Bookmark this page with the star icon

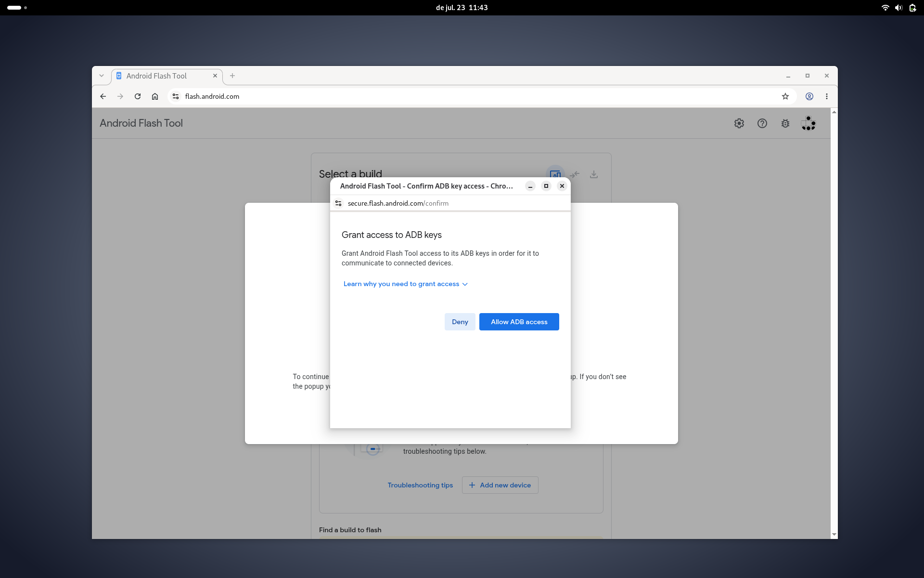click(x=785, y=96)
